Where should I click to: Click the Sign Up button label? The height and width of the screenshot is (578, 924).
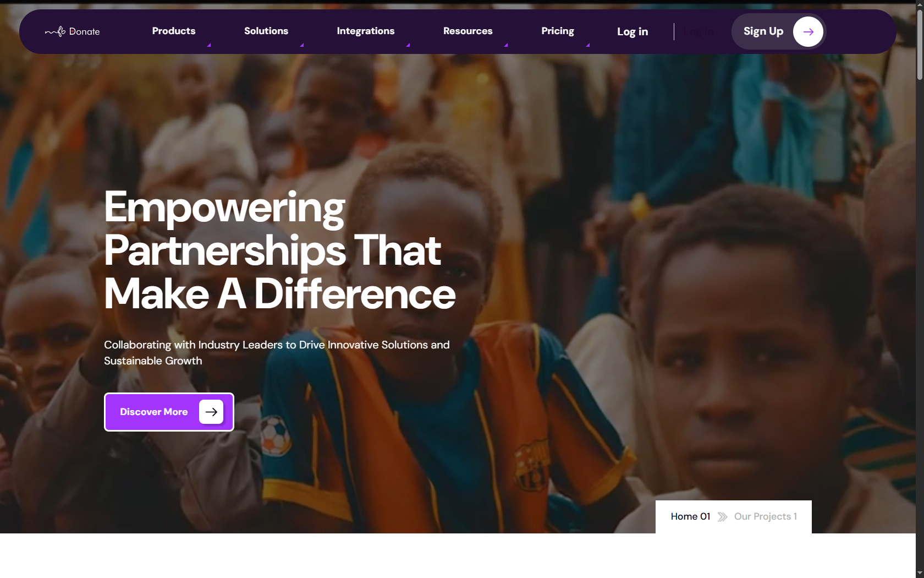[x=763, y=31]
